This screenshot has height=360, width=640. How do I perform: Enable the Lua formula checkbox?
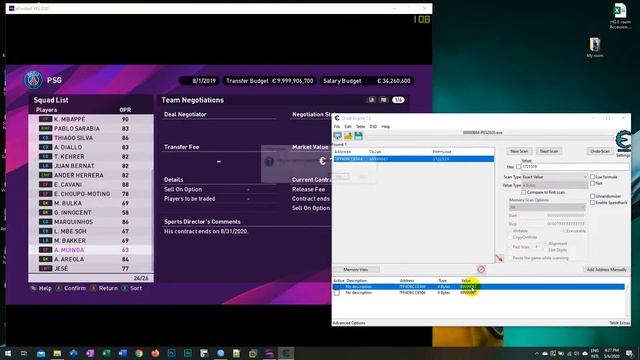(x=592, y=177)
